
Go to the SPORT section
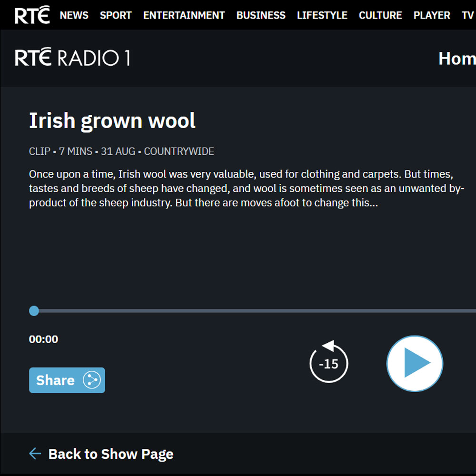[116, 15]
